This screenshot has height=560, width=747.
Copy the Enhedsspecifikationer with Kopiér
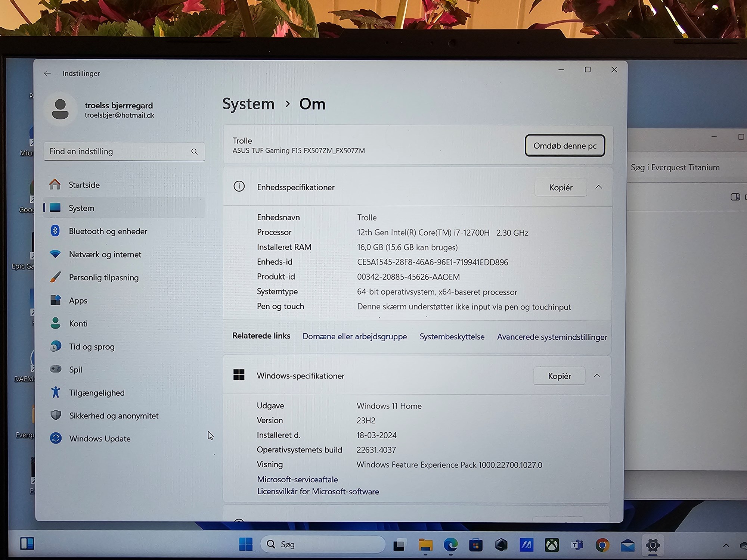click(x=561, y=187)
